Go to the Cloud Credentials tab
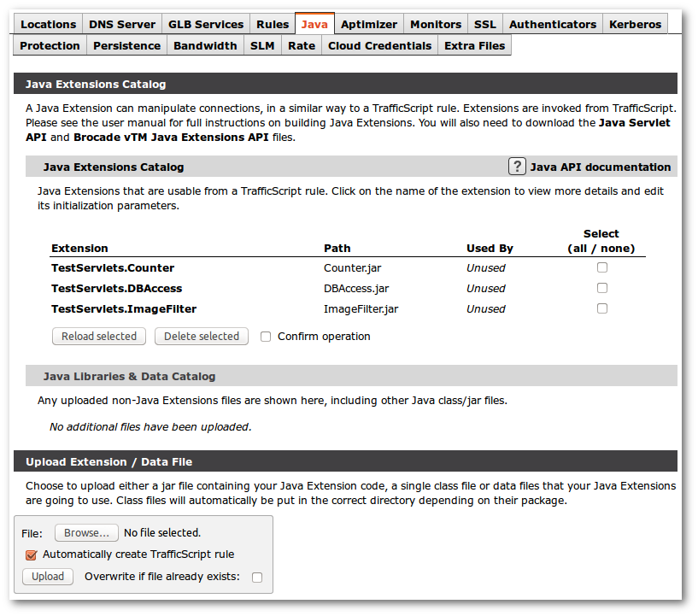 [x=379, y=46]
